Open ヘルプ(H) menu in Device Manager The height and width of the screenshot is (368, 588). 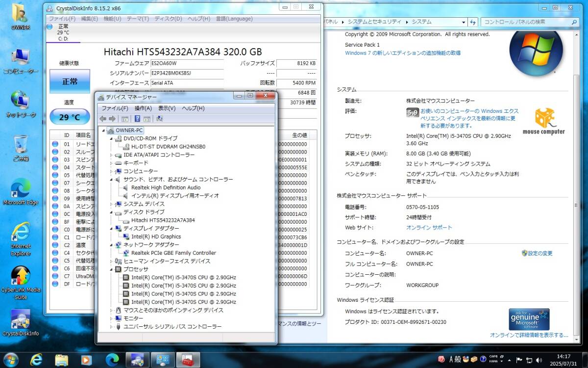pos(193,108)
